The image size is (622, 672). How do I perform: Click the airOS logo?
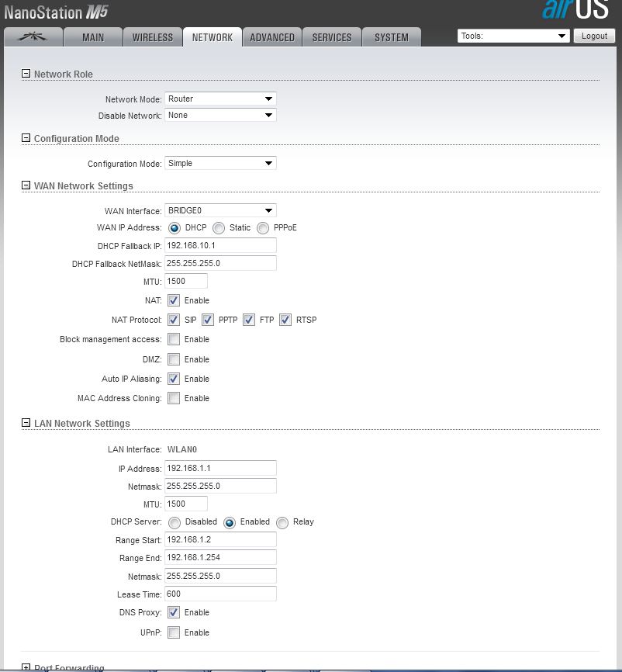[x=575, y=9]
